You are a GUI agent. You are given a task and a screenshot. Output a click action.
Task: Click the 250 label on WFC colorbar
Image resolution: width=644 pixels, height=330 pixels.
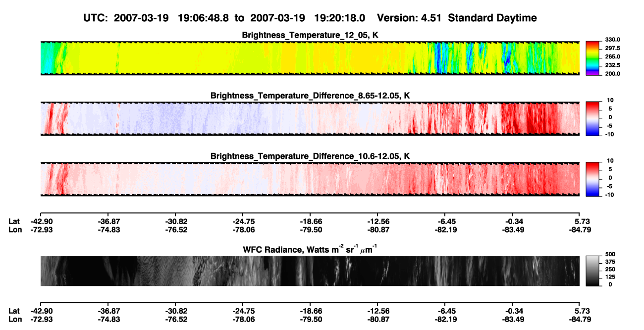tap(611, 269)
